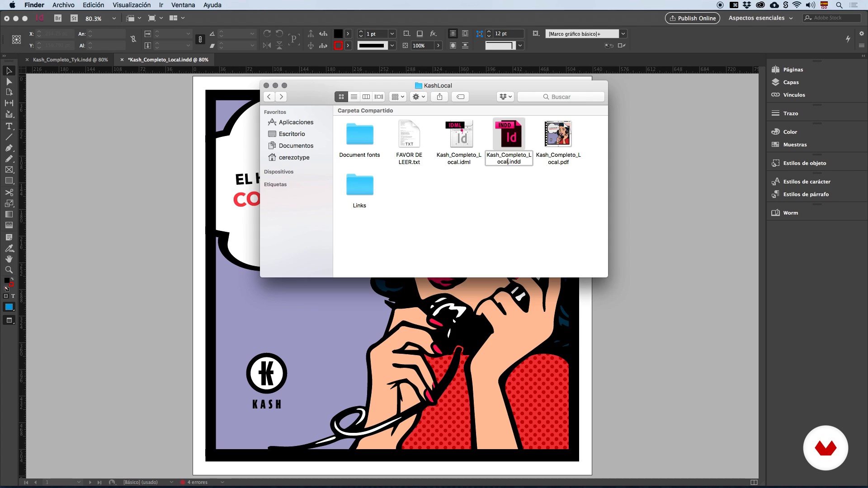The image size is (868, 488).
Task: Expand the Aspectos esenciales workspace menu
Action: pyautogui.click(x=760, y=18)
